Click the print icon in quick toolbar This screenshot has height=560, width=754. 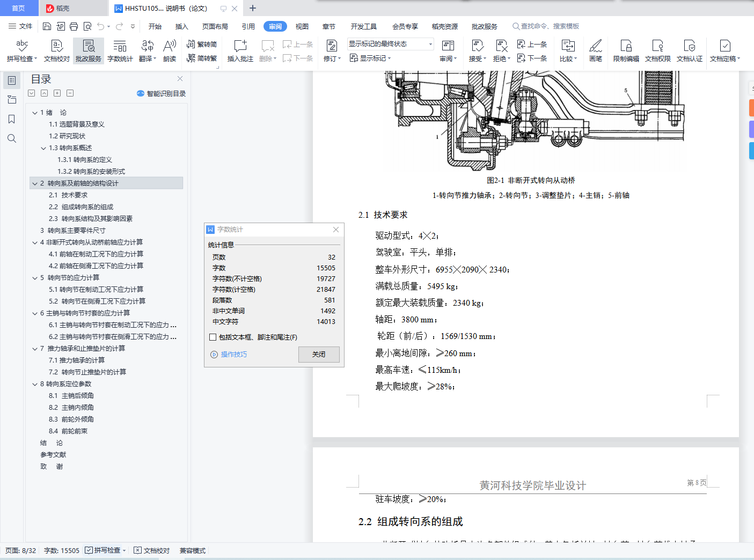click(x=74, y=26)
